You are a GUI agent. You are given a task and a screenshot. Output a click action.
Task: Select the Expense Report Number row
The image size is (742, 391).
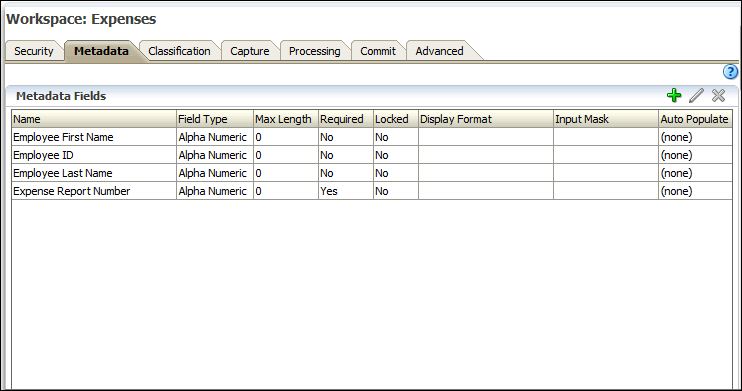coord(372,191)
